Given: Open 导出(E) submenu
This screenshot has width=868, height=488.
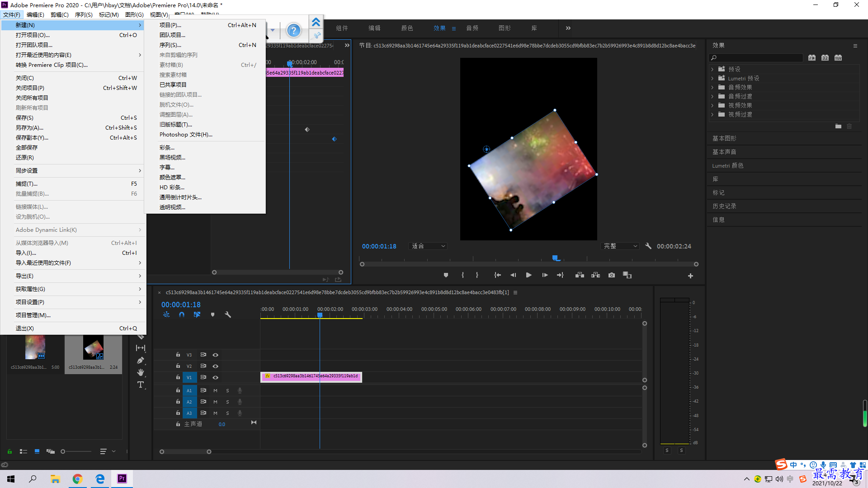Looking at the screenshot, I should 73,276.
